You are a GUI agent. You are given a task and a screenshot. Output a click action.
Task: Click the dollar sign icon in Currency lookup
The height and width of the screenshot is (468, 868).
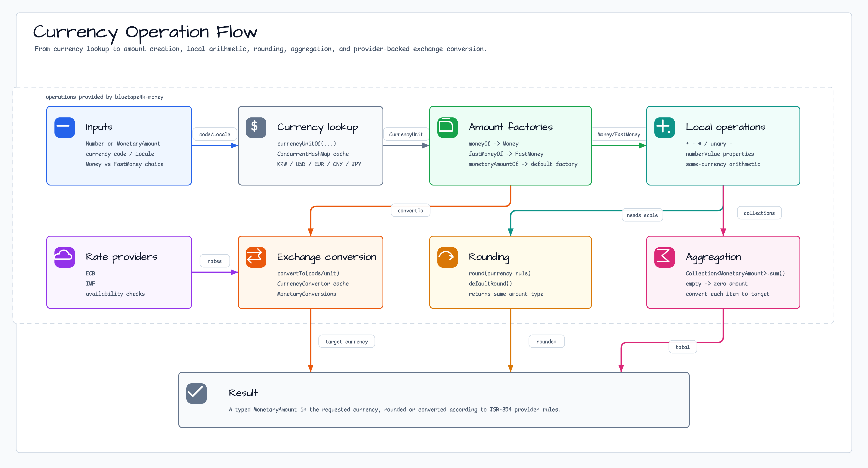click(256, 127)
